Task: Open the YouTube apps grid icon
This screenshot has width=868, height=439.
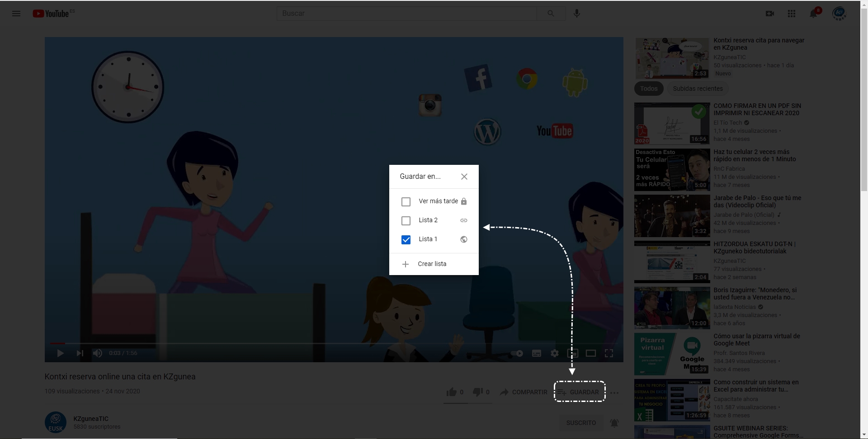Action: pyautogui.click(x=791, y=14)
